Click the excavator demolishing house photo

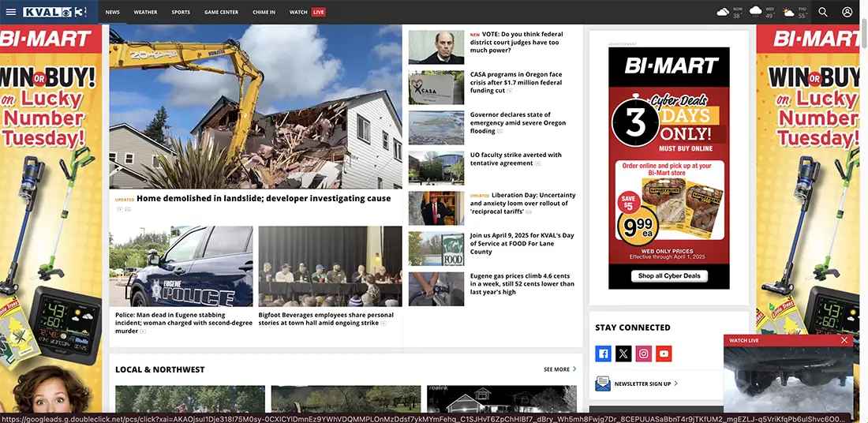pos(256,107)
